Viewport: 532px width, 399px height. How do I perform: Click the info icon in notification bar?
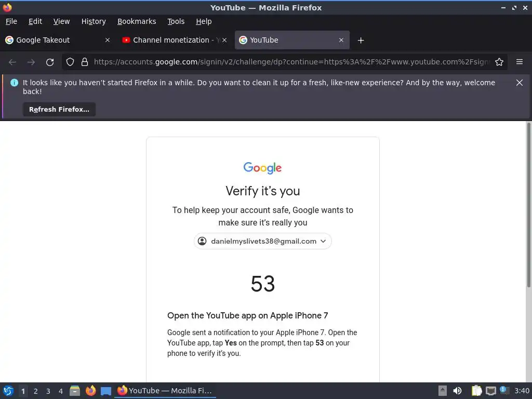pyautogui.click(x=14, y=83)
